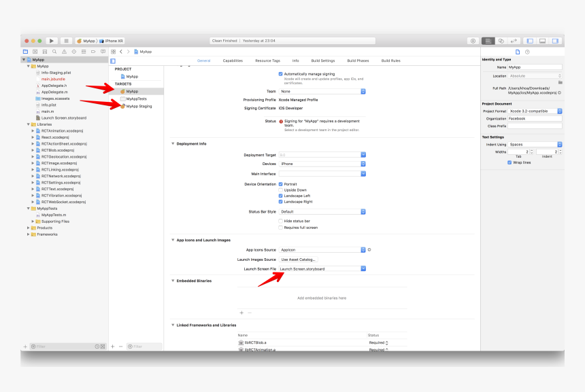Open the Project navigator folder icon

point(25,52)
